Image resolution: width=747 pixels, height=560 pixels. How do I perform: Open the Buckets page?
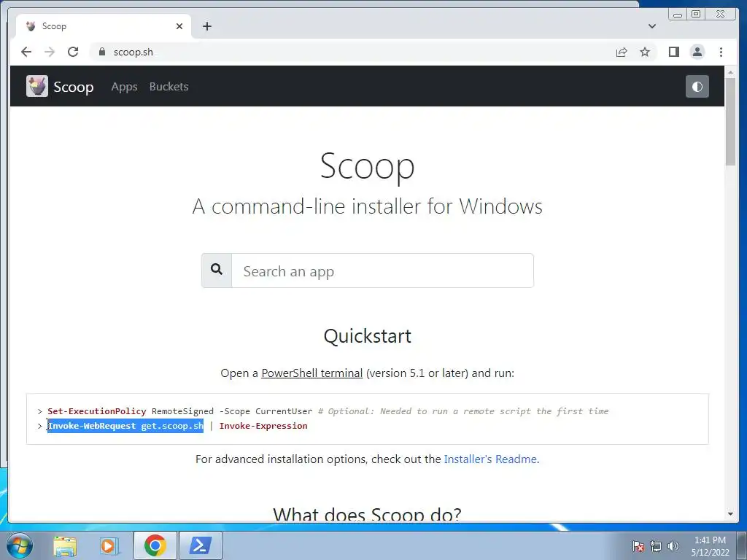(x=169, y=87)
